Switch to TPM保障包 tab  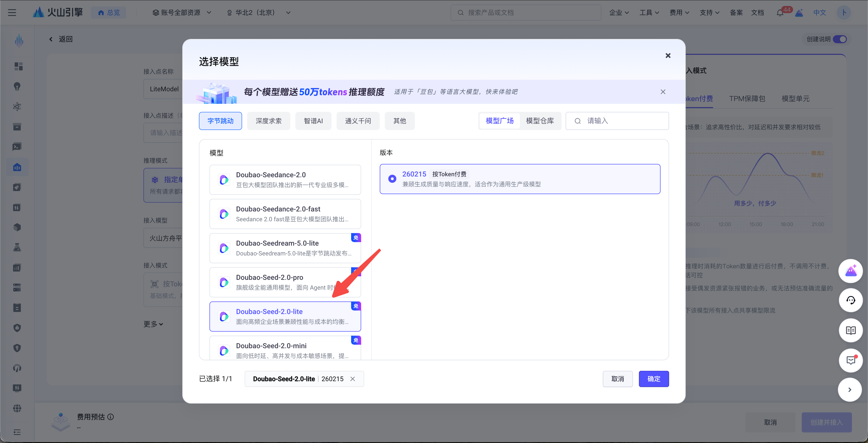click(747, 99)
